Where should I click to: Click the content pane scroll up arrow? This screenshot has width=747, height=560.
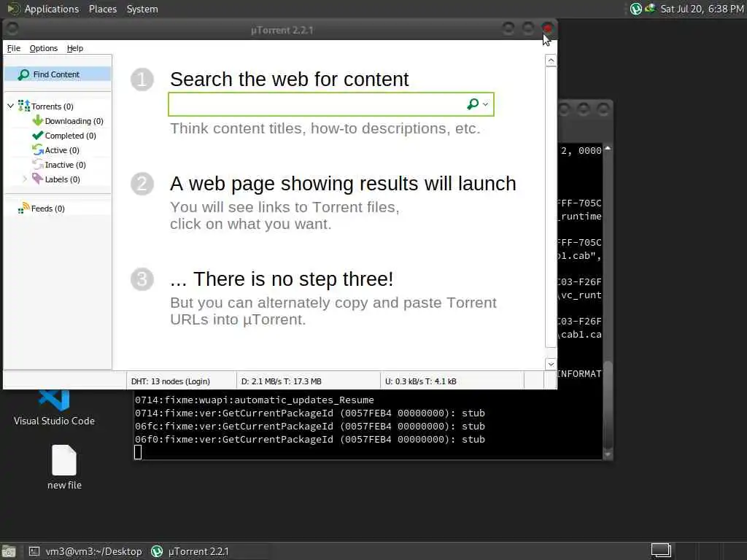point(551,61)
